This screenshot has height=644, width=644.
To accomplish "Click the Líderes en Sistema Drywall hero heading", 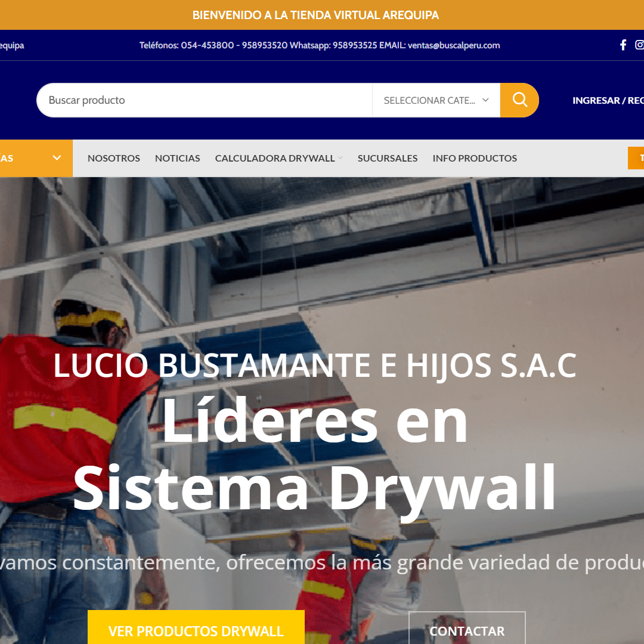I will (315, 454).
